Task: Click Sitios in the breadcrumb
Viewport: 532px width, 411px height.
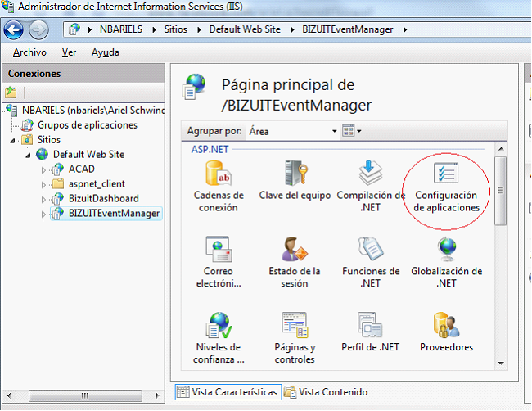Action: pos(175,29)
